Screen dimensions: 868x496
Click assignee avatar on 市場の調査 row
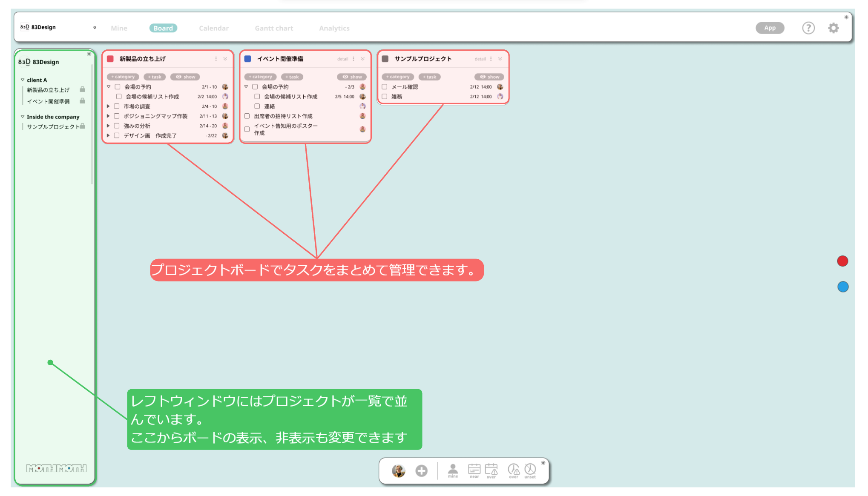[x=225, y=106]
